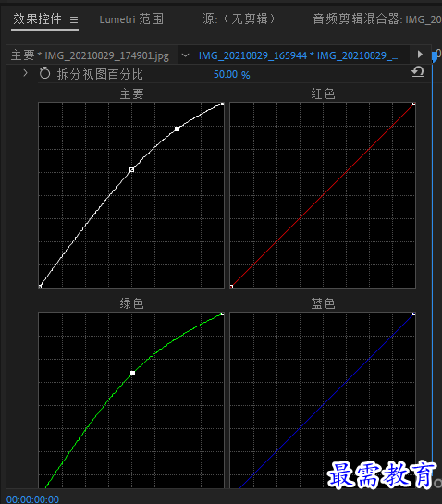This screenshot has width=442, height=504.
Task: Reset the 拆分视图百分比 parameter
Action: [418, 72]
